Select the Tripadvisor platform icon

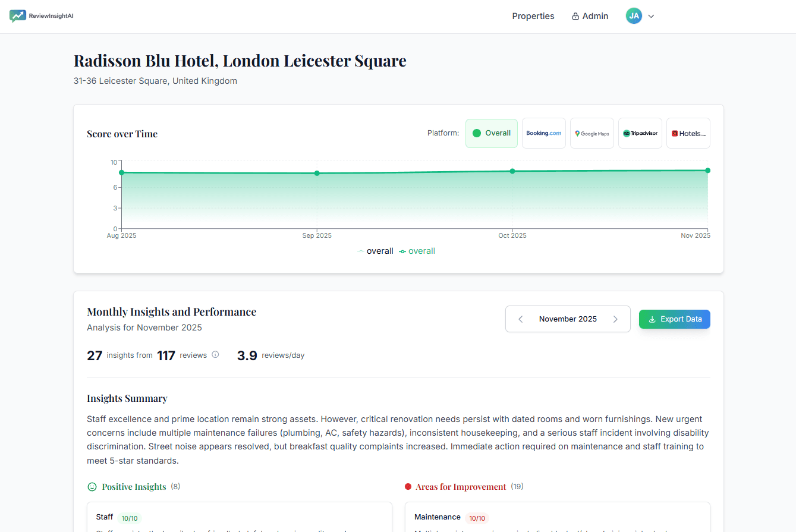point(640,133)
